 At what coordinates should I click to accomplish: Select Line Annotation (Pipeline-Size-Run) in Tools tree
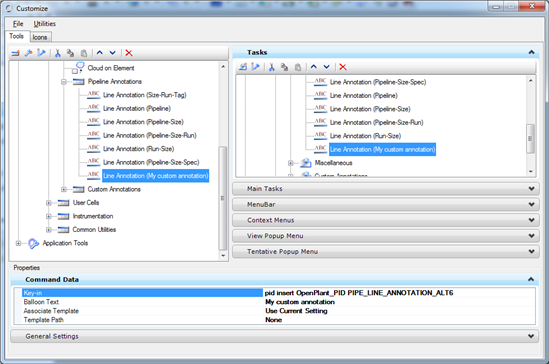tap(150, 135)
